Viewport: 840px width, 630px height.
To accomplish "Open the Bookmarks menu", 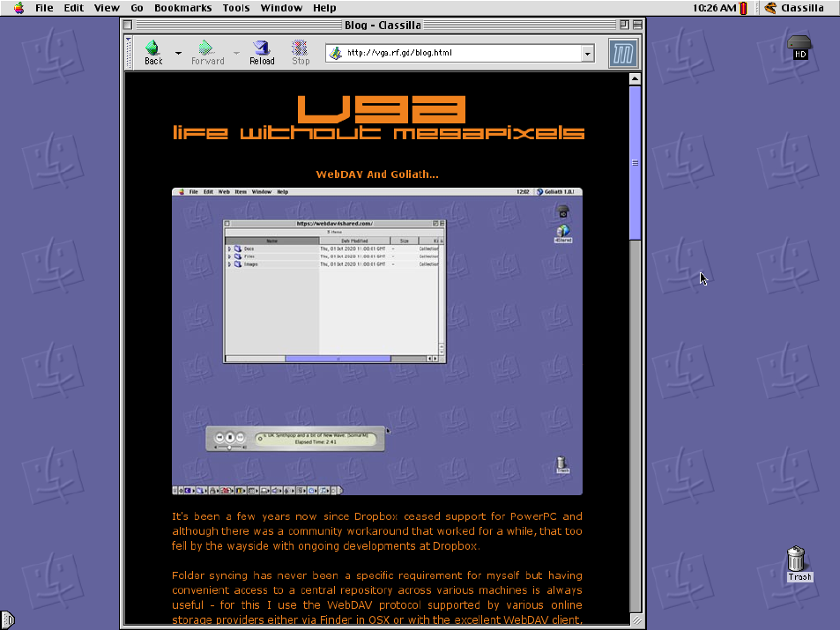I will [x=182, y=8].
